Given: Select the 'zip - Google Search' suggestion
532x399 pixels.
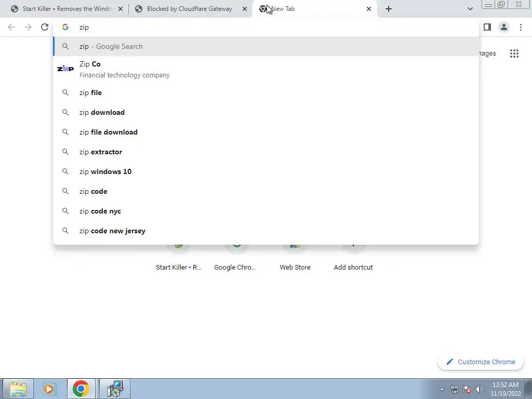Looking at the screenshot, I should 266,46.
